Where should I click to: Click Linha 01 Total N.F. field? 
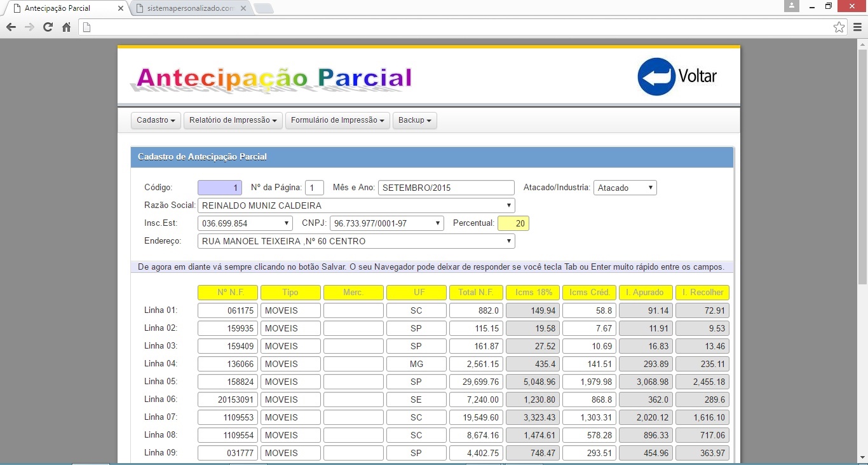476,310
